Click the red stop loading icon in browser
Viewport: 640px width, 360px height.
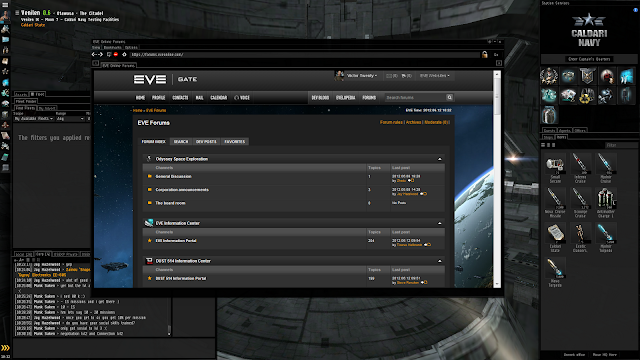116,54
